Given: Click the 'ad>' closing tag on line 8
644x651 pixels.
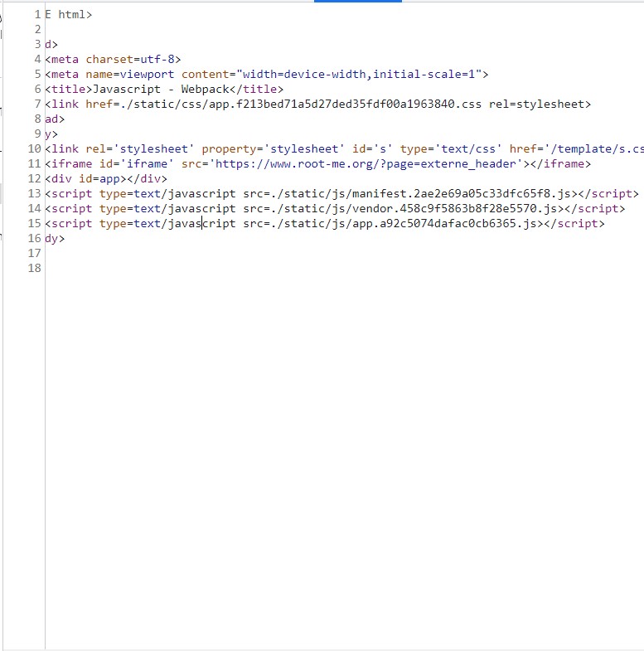Looking at the screenshot, I should pyautogui.click(x=55, y=119).
